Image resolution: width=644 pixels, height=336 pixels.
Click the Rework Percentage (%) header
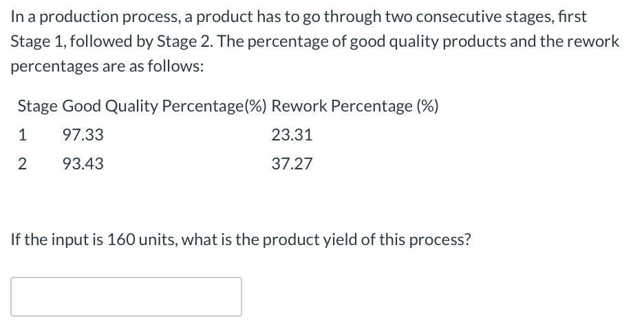pos(356,106)
